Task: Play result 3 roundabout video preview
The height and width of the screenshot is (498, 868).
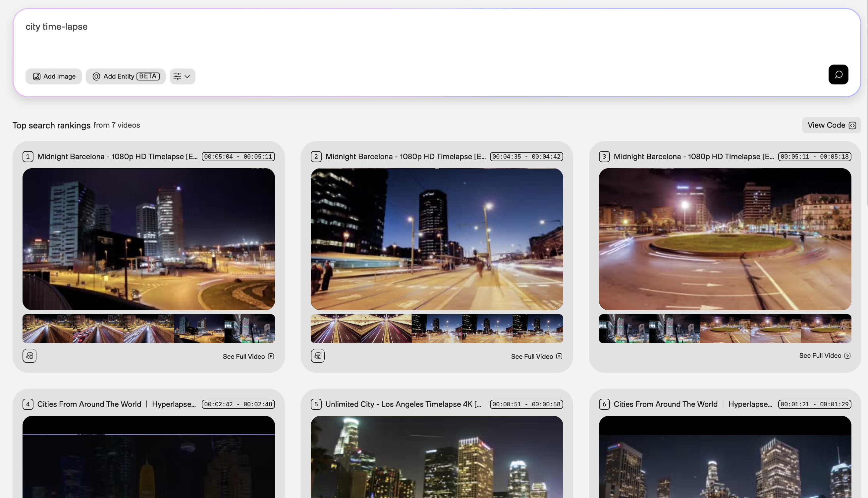Action: 725,239
